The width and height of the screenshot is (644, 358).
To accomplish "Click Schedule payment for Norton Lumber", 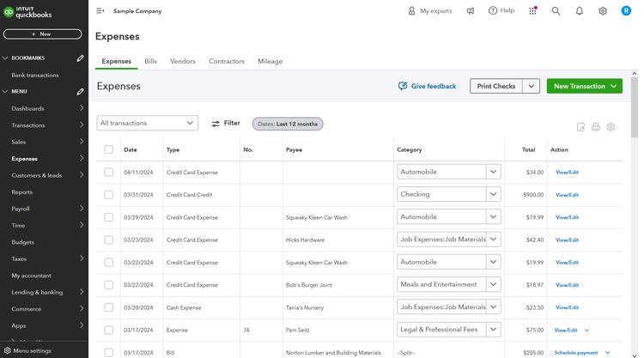I will point(576,353).
